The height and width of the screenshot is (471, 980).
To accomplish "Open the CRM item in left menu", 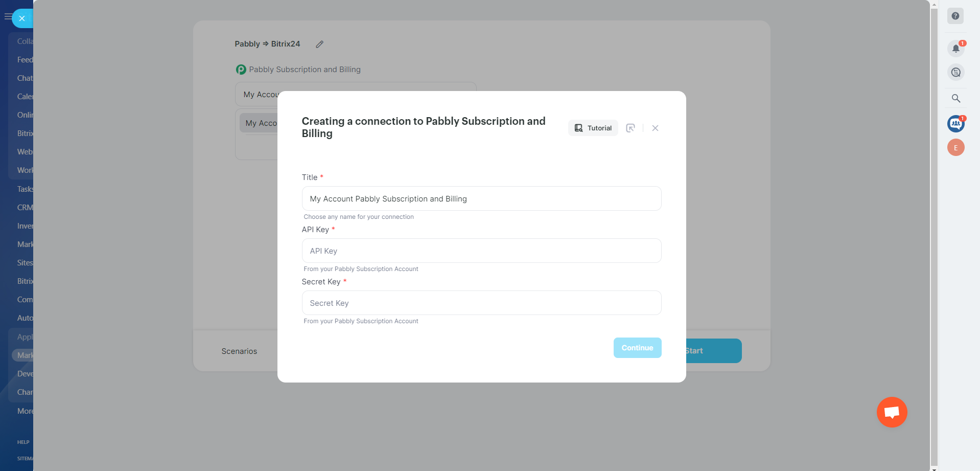I will pos(25,208).
